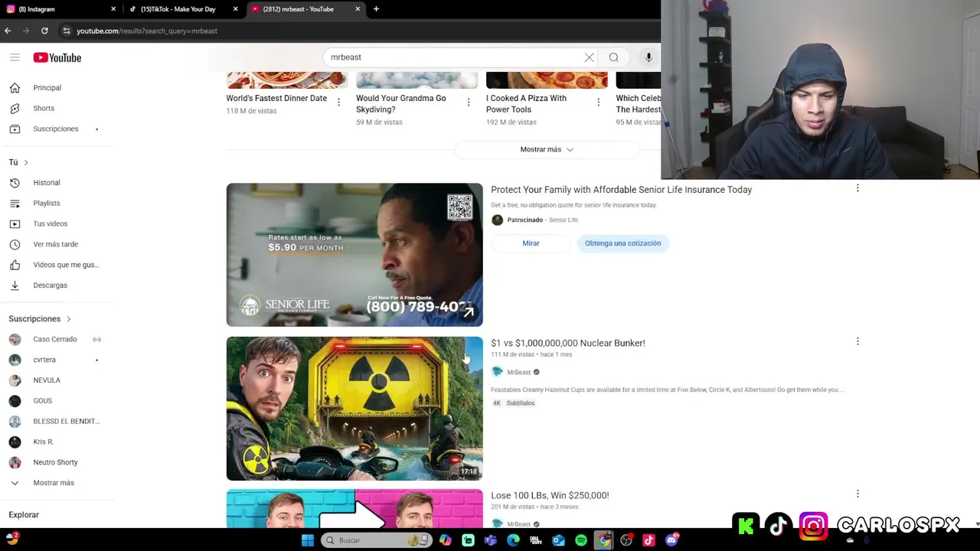Go back in browser history

8,31
